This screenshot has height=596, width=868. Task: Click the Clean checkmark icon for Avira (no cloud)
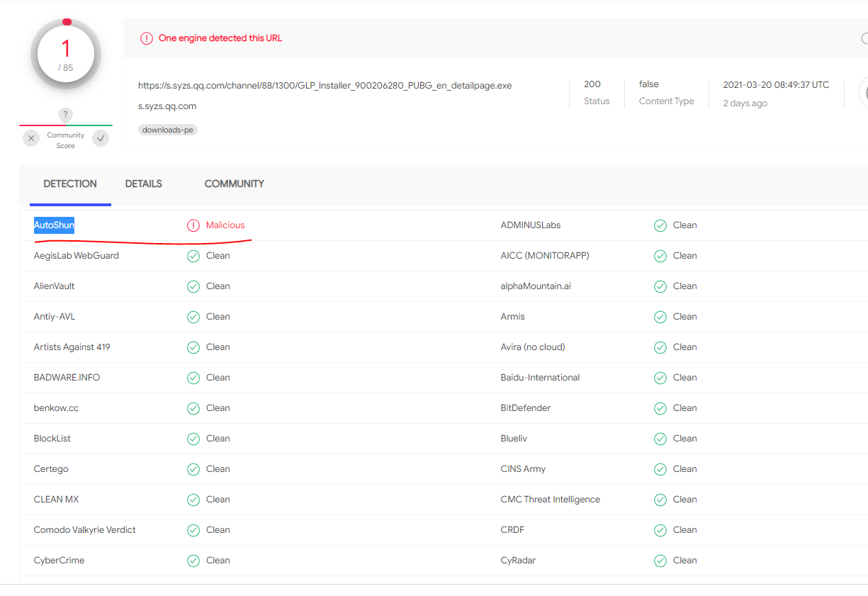660,347
